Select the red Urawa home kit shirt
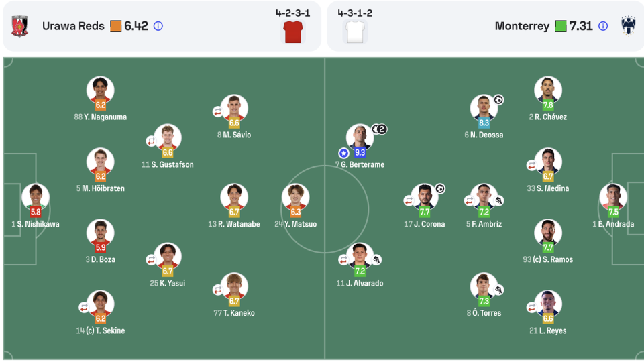Screen dimensions: 644x362 (x=293, y=32)
